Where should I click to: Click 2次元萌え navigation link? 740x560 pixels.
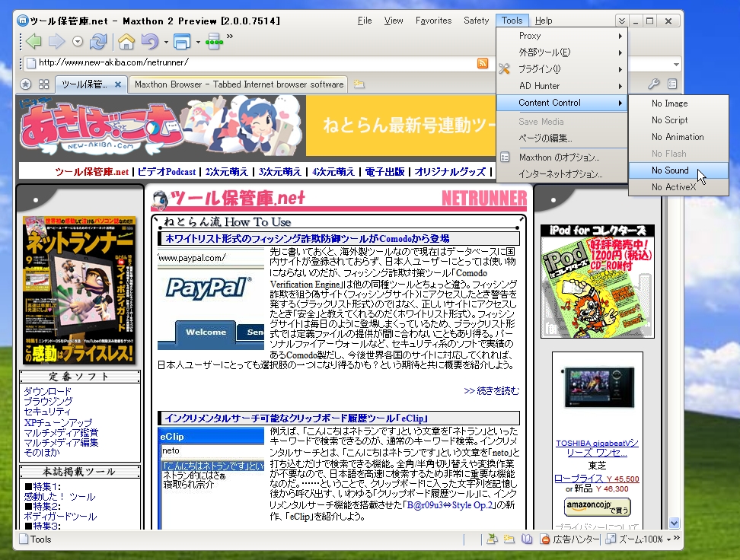227,172
